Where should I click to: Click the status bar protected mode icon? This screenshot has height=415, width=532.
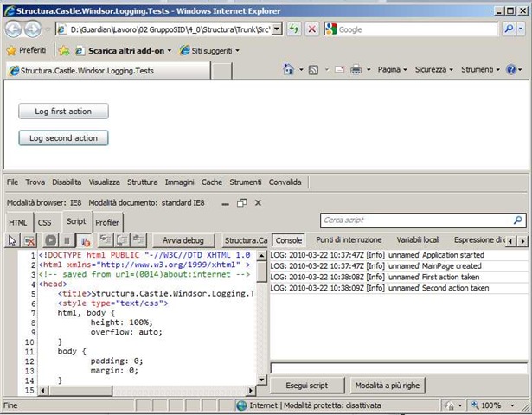click(449, 405)
